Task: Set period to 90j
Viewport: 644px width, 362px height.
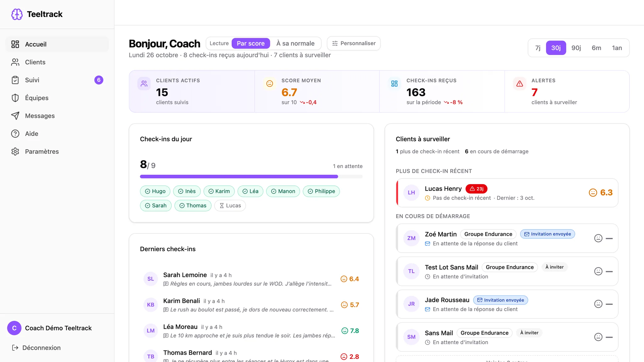Action: [x=576, y=48]
